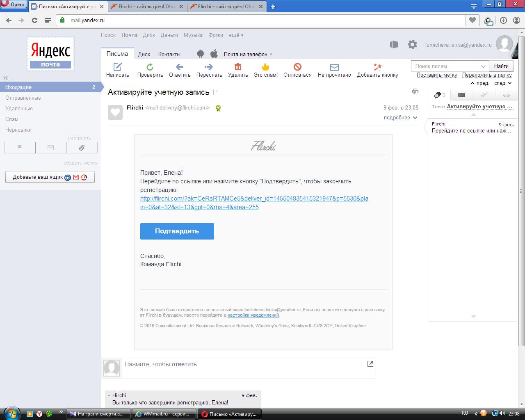The height and width of the screenshot is (420, 525).
Task: Open the Черновики folder
Action: [x=18, y=130]
